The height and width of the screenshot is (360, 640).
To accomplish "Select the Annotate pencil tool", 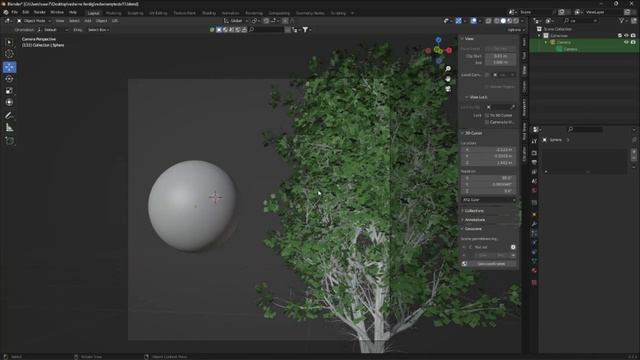I will coord(9,116).
